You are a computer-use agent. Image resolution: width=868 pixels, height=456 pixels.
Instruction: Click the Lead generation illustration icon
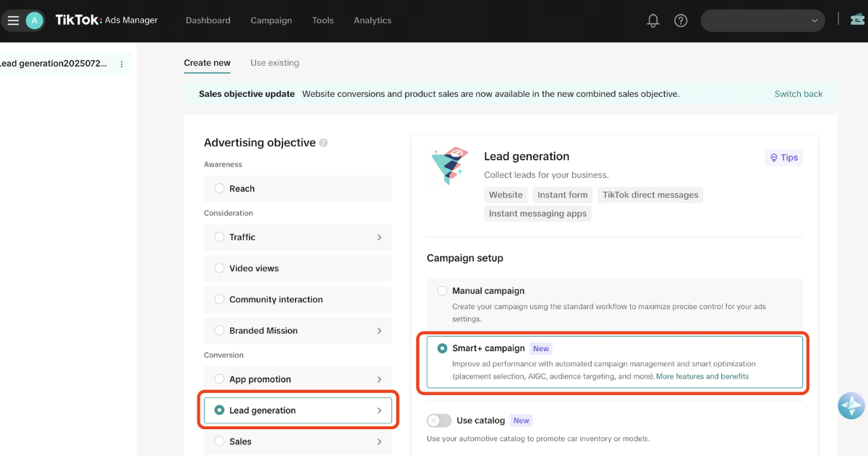coord(450,166)
